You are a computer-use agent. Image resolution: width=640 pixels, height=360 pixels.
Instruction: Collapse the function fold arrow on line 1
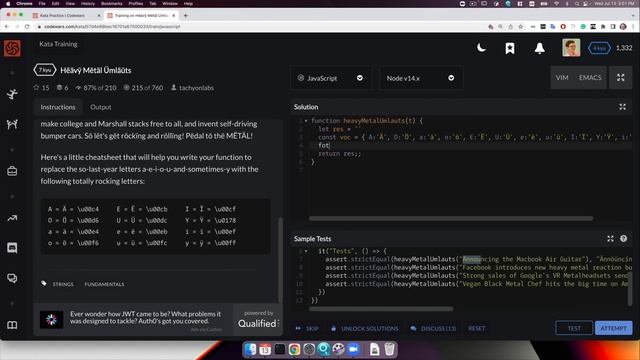pyautogui.click(x=306, y=121)
